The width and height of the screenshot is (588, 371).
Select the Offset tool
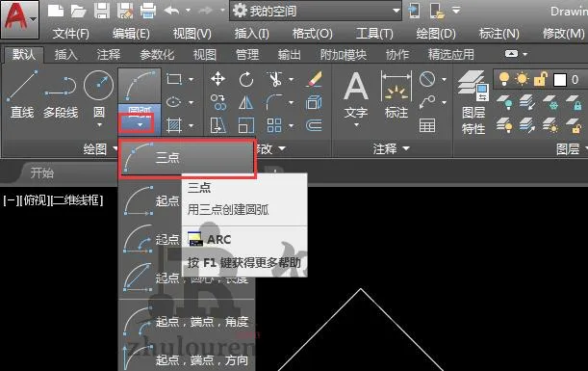(314, 125)
